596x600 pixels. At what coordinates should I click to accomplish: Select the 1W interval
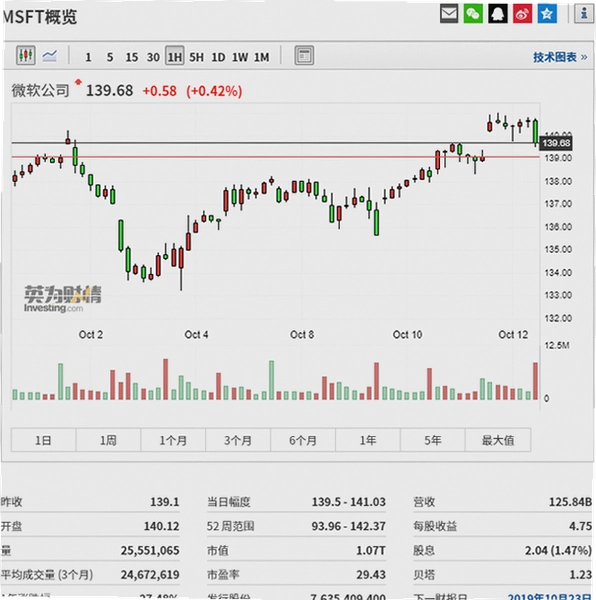240,57
